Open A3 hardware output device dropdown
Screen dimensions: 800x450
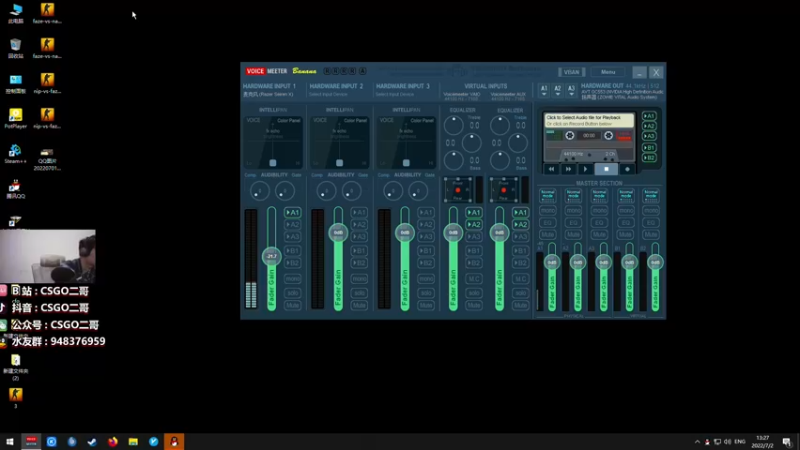tap(571, 91)
